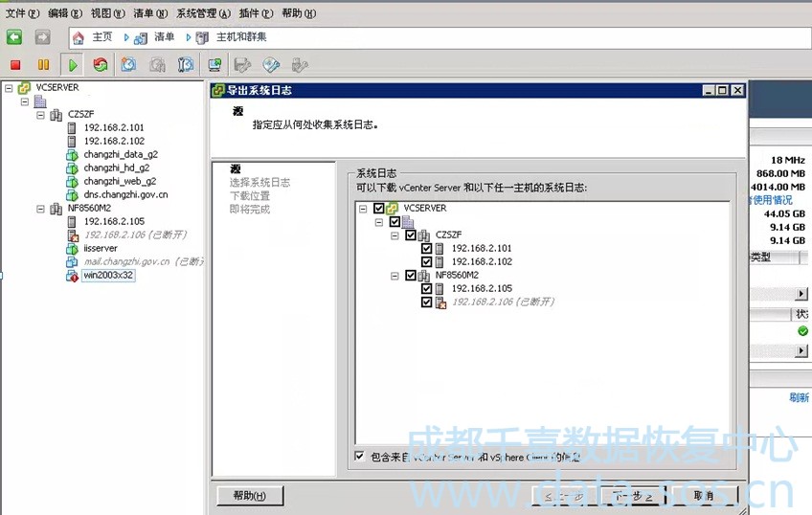Uncheck the CZSZF checkbox in dialog
Screen dimensions: 812x515
[x=411, y=235]
